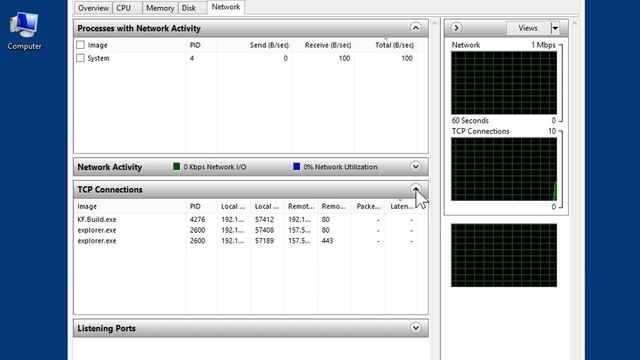This screenshot has height=360, width=640.
Task: Select the KF.Build.exe connection row
Action: pyautogui.click(x=245, y=220)
